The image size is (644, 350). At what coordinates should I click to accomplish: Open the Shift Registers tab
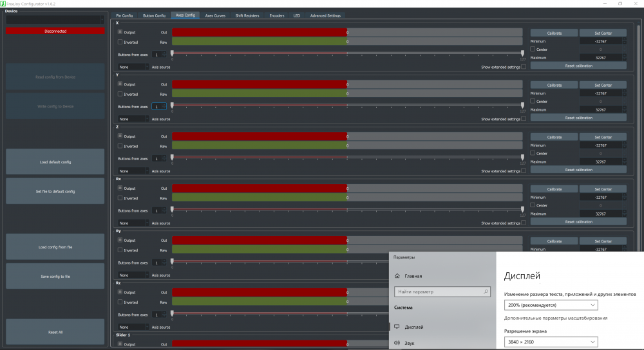247,15
